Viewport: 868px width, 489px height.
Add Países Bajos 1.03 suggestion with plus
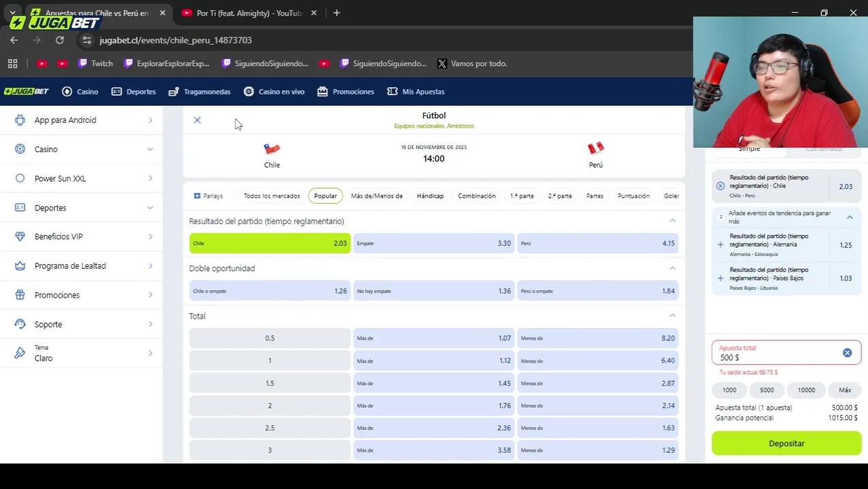pyautogui.click(x=721, y=278)
